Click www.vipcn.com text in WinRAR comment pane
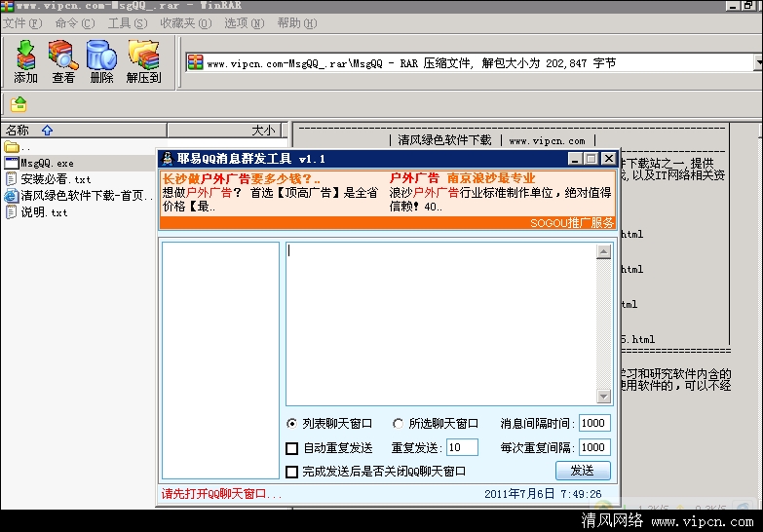 547,140
